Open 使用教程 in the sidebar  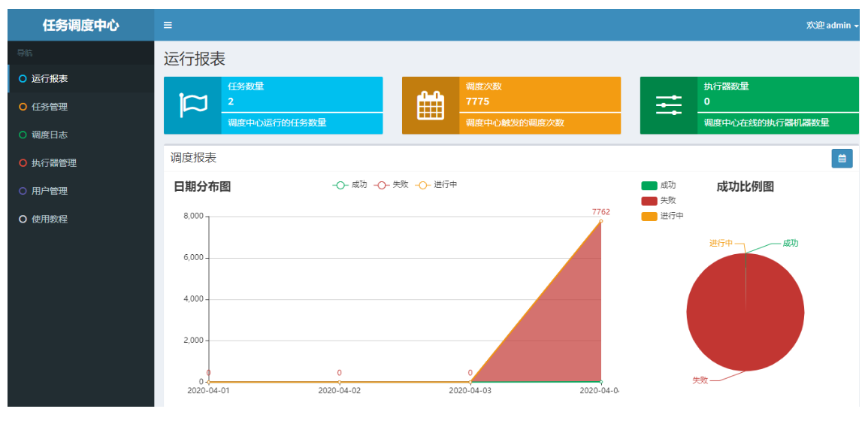81,219
